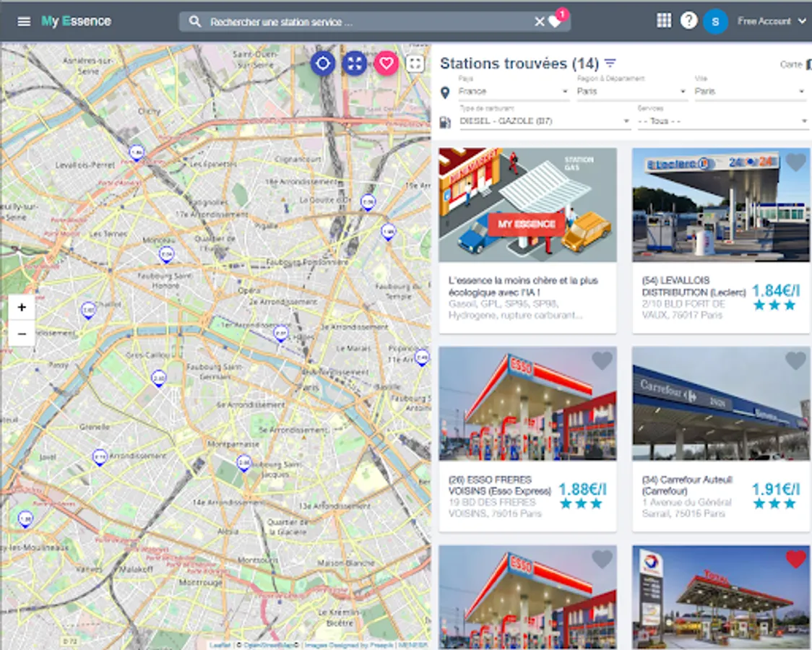Zoom in on the map (+)

tap(22, 308)
